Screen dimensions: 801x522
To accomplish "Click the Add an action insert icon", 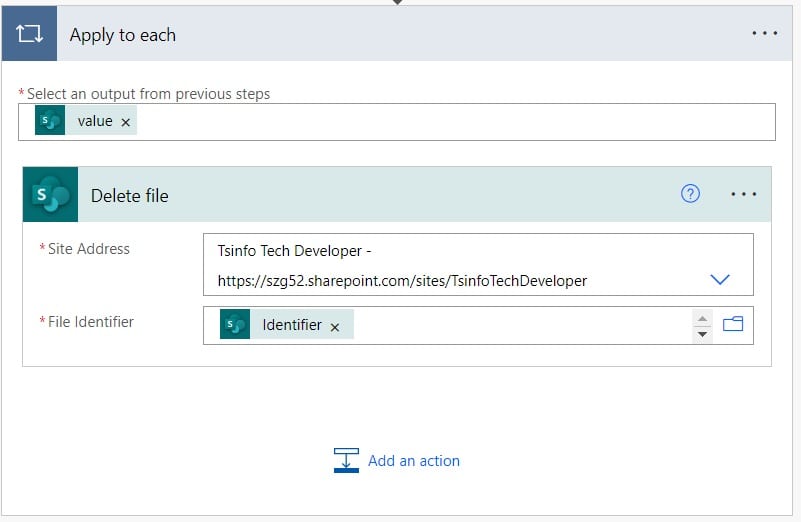I will point(346,460).
